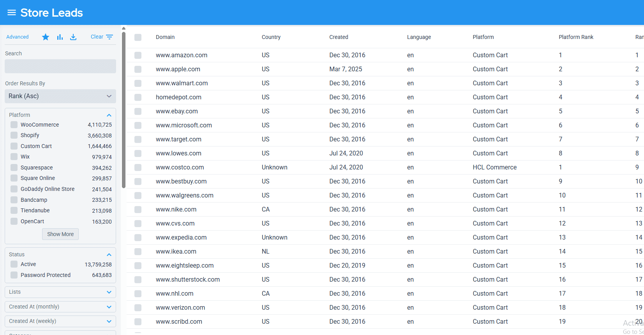Expand the Created At (weekly) filter
The width and height of the screenshot is (644, 335).
click(60, 321)
